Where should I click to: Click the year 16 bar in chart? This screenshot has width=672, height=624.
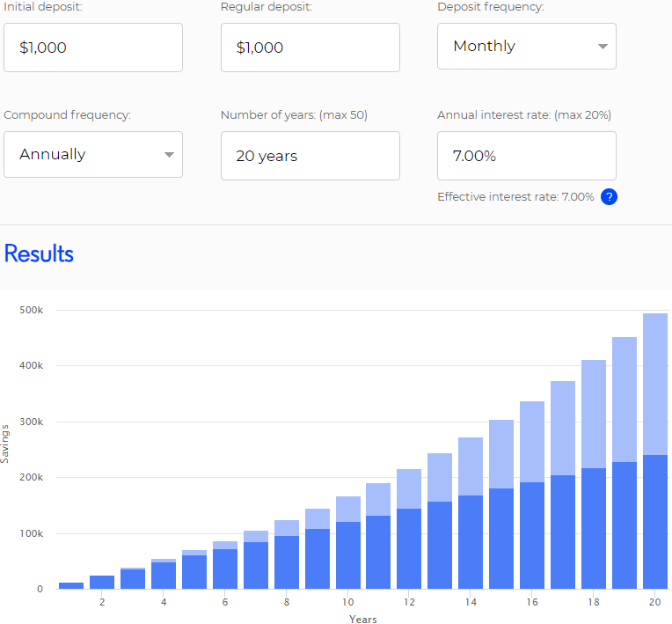(x=532, y=495)
